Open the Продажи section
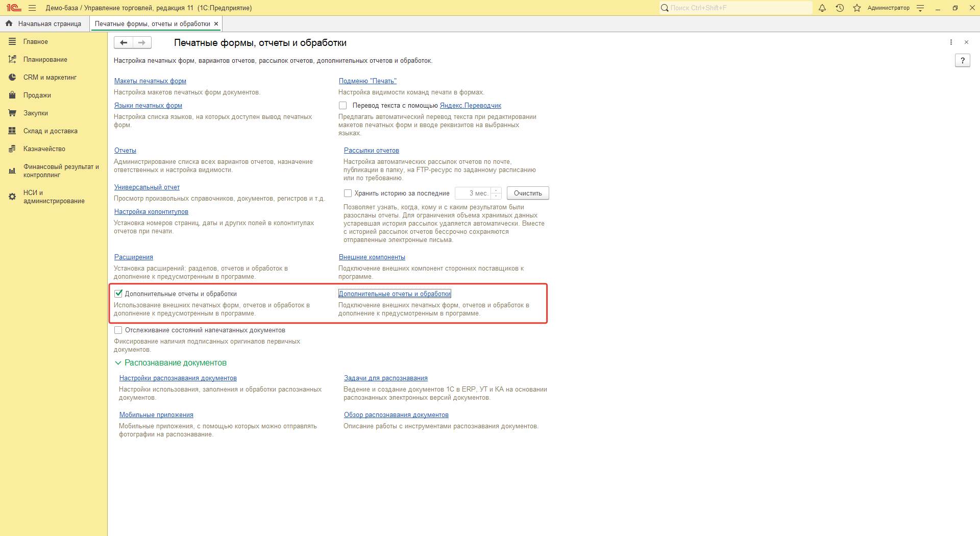 point(37,95)
